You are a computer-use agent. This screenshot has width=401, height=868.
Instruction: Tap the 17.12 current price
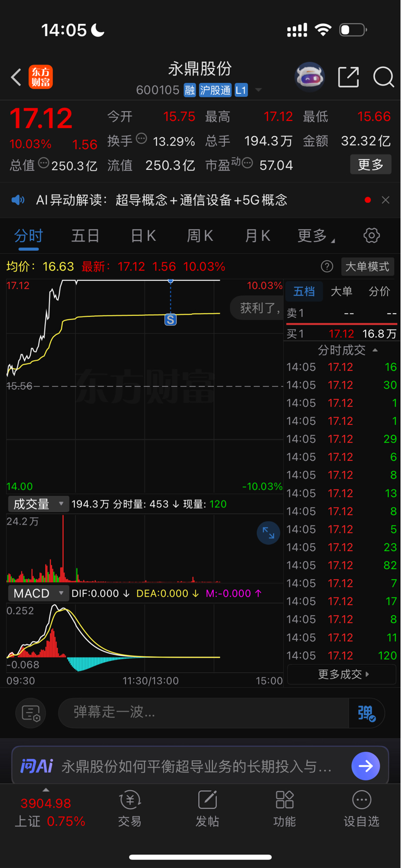(x=41, y=118)
